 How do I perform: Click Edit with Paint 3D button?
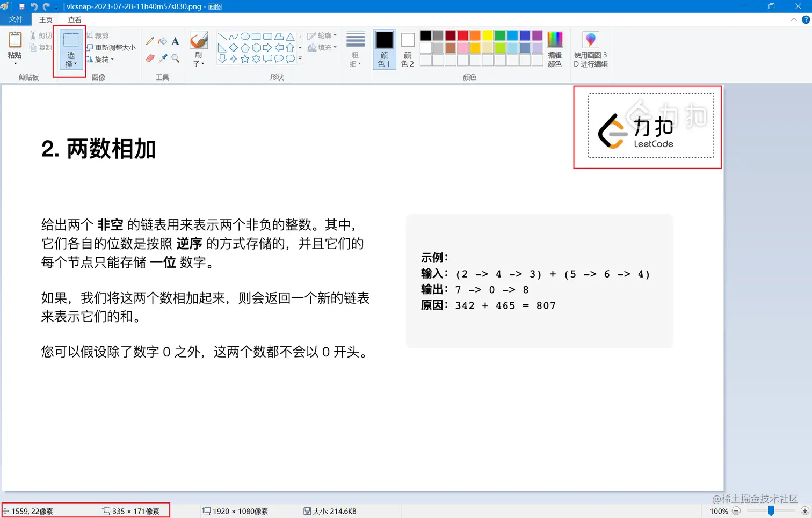tap(591, 49)
